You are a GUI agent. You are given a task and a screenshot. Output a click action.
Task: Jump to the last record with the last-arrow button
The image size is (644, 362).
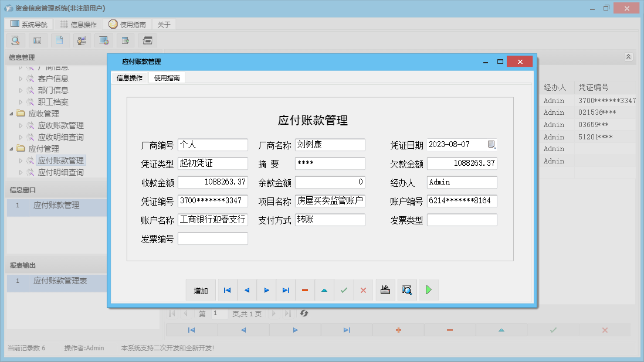tap(286, 290)
